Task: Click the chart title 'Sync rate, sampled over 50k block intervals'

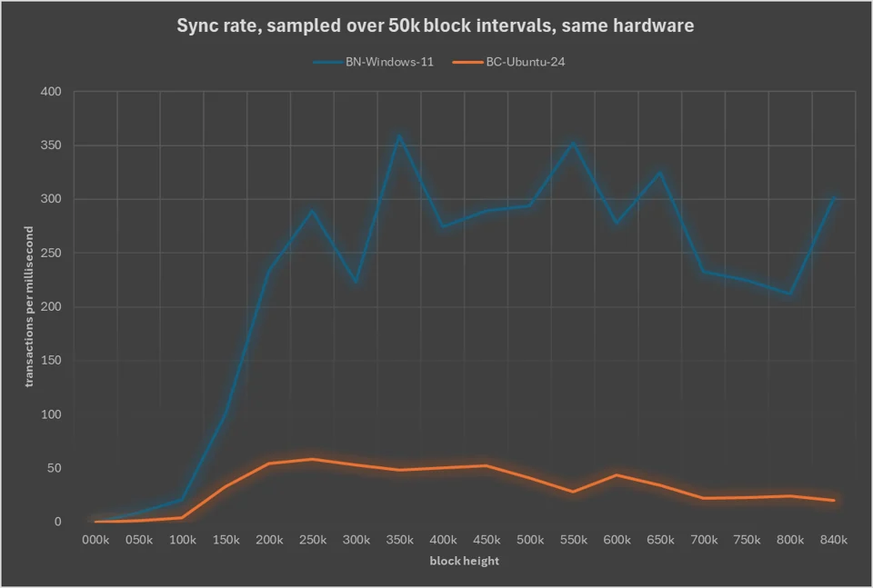Action: tap(436, 25)
